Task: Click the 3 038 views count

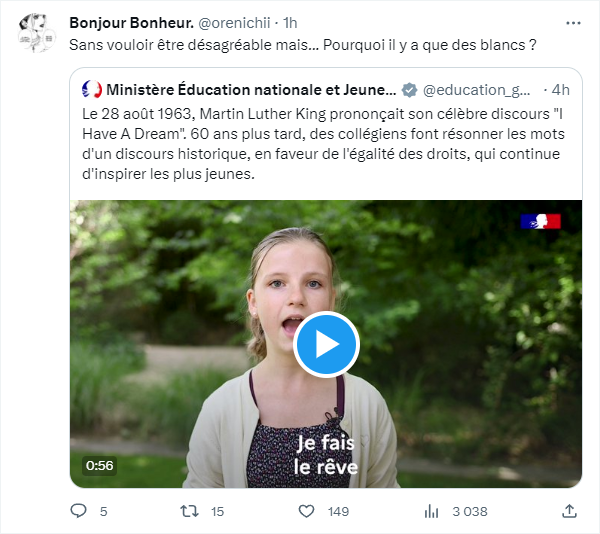Action: click(x=469, y=511)
